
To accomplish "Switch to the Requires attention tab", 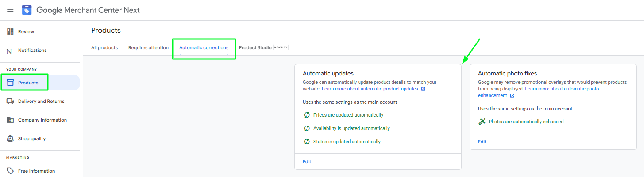I will (x=148, y=47).
